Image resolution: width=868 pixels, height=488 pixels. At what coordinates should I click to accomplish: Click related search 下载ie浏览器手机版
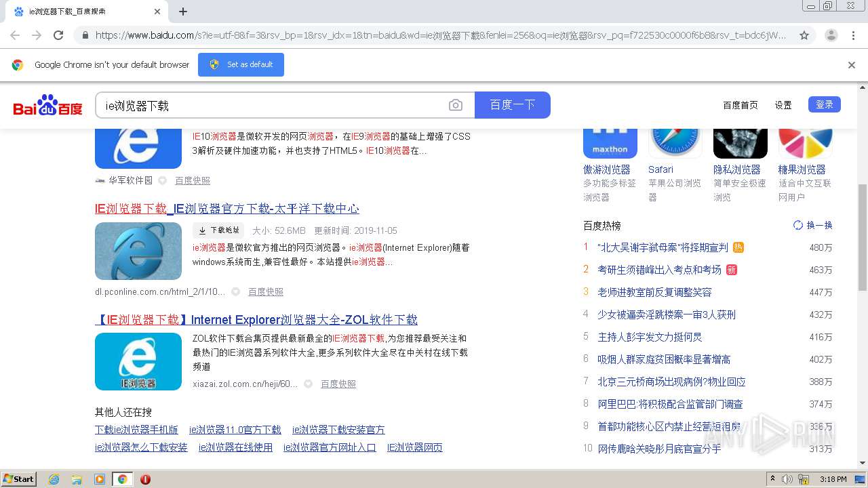click(136, 430)
